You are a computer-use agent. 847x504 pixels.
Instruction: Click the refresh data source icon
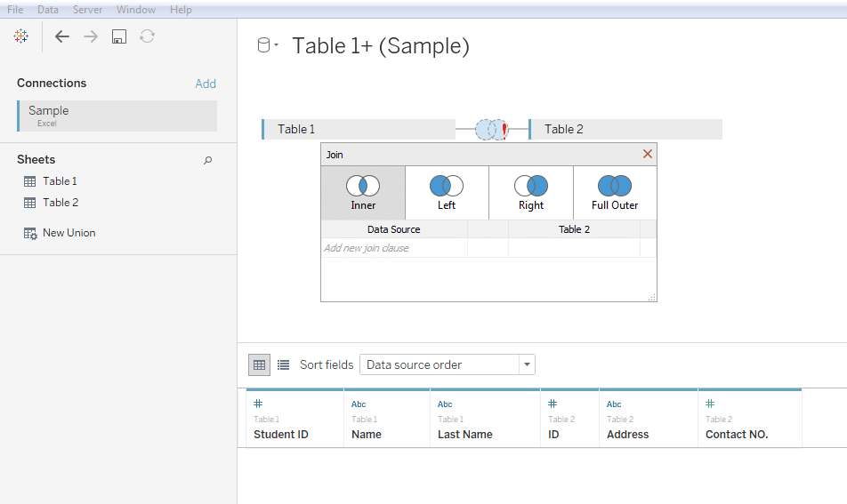click(x=147, y=36)
